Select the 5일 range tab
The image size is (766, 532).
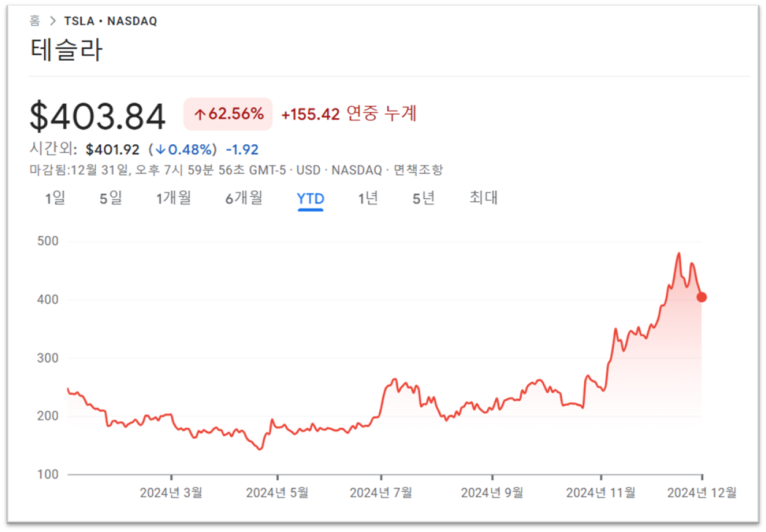point(110,198)
